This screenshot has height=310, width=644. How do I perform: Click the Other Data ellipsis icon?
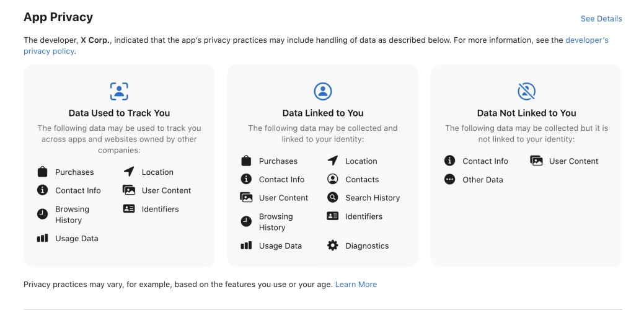(x=450, y=180)
